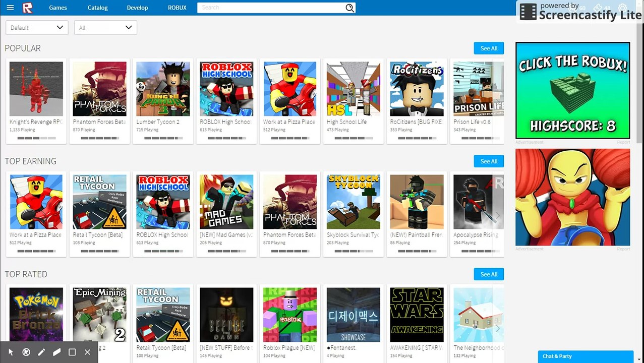The image size is (644, 363).
Task: Open Prison Life game thumbnail
Action: 479,89
